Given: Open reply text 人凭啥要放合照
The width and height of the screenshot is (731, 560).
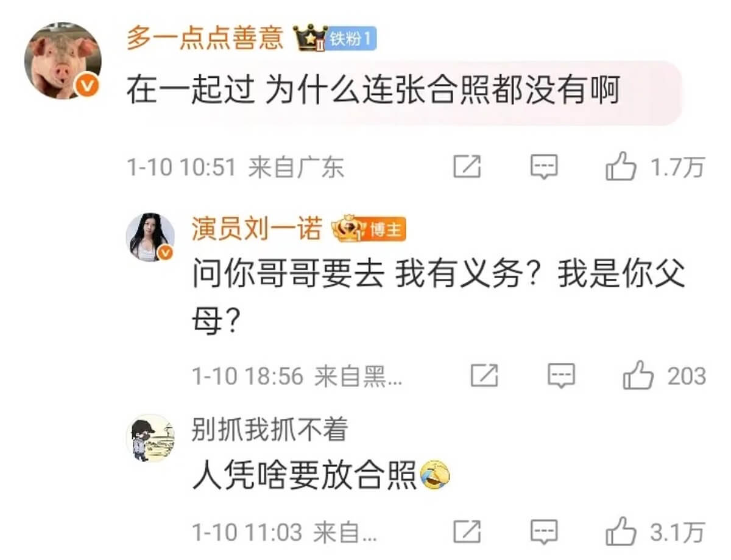Looking at the screenshot, I should 304,475.
